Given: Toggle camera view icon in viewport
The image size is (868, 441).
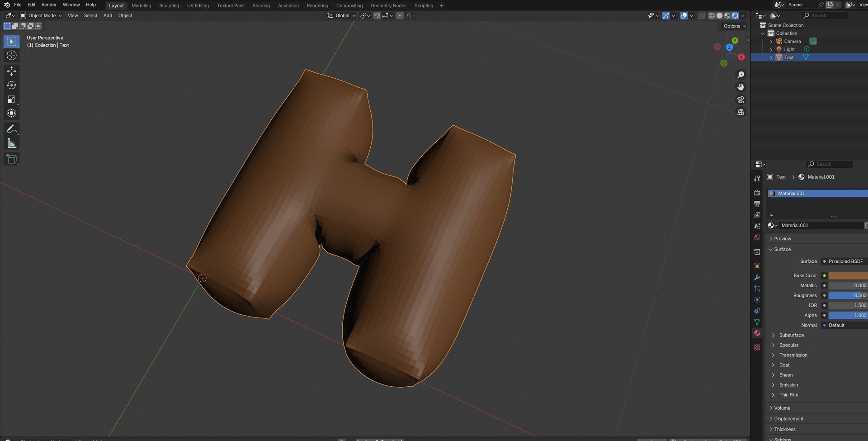Looking at the screenshot, I should click(741, 100).
